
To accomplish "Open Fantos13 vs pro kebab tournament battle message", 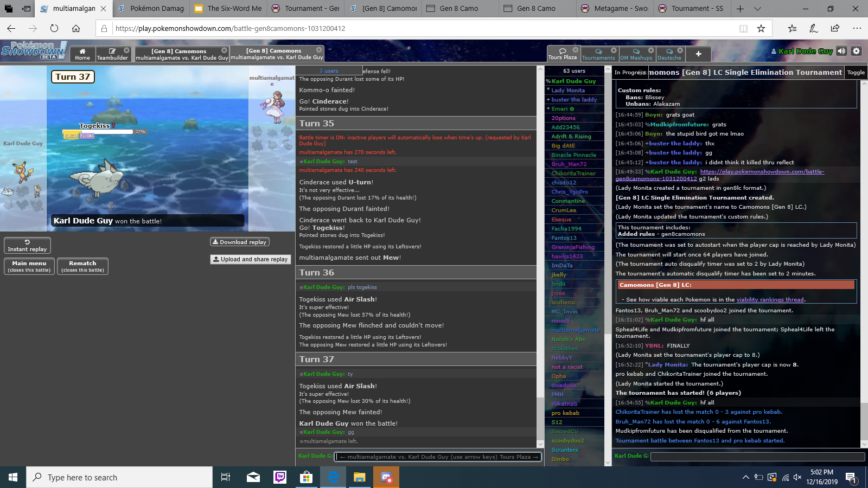I will (700, 440).
